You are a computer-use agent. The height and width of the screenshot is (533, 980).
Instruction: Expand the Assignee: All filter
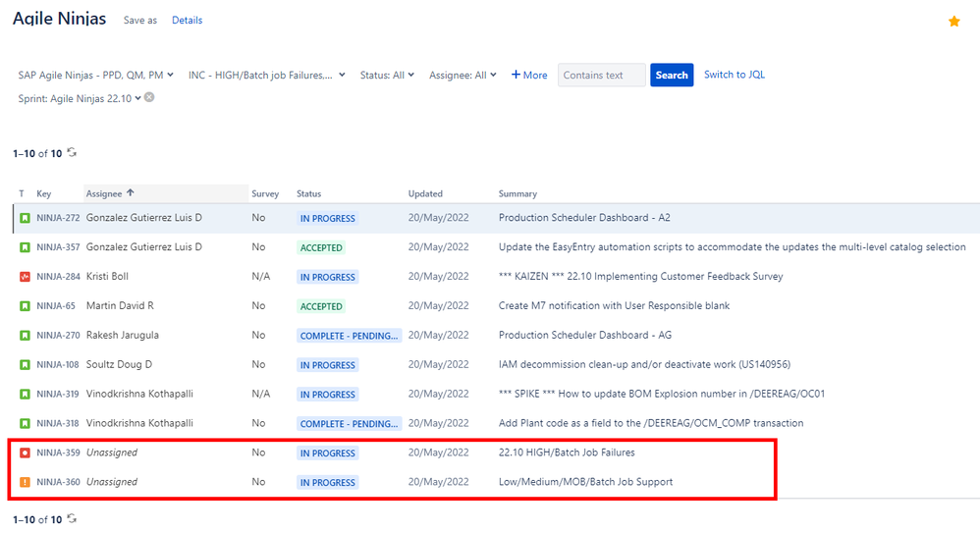coord(463,75)
